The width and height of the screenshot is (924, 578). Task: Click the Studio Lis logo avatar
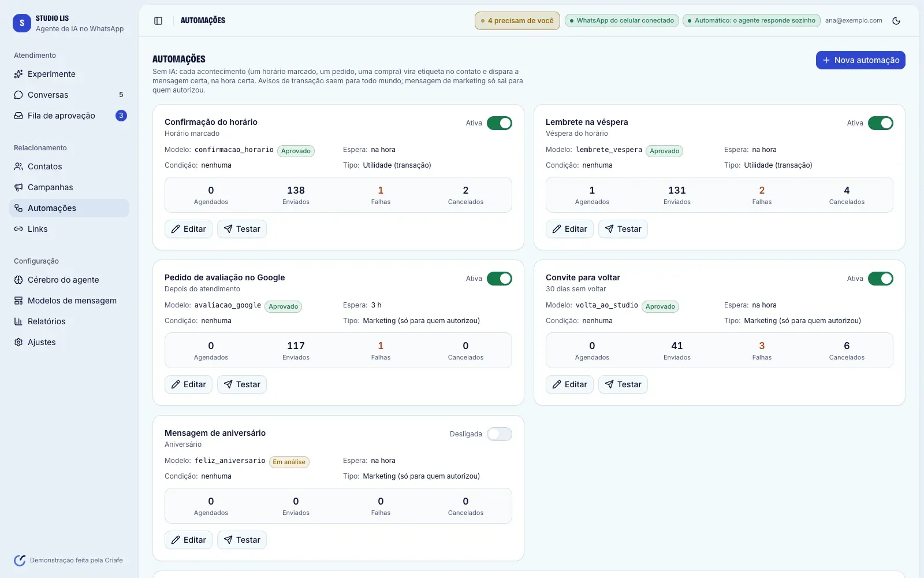pos(22,23)
